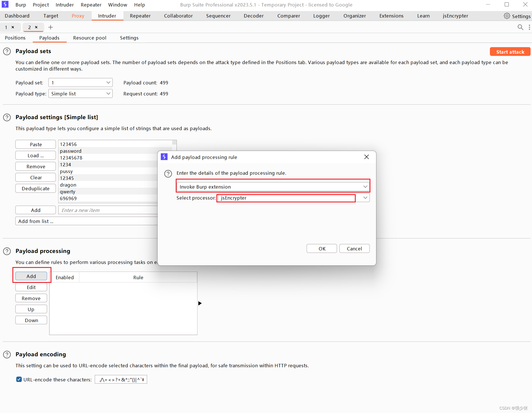Switch to the Target tab
Screen dimensions: 532x413
pos(51,16)
